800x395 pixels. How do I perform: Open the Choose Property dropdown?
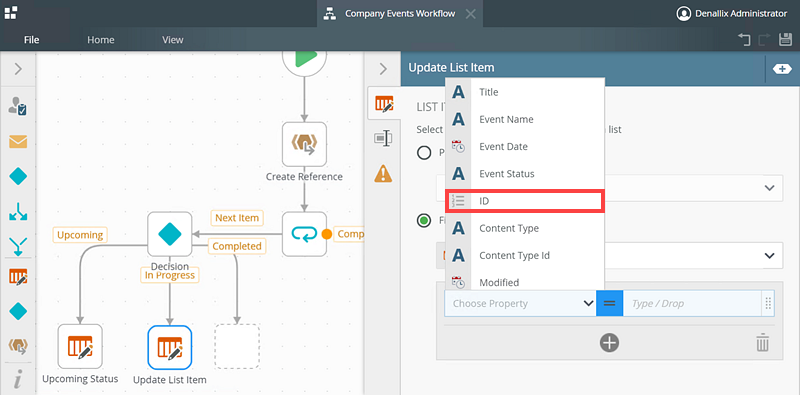pyautogui.click(x=520, y=303)
